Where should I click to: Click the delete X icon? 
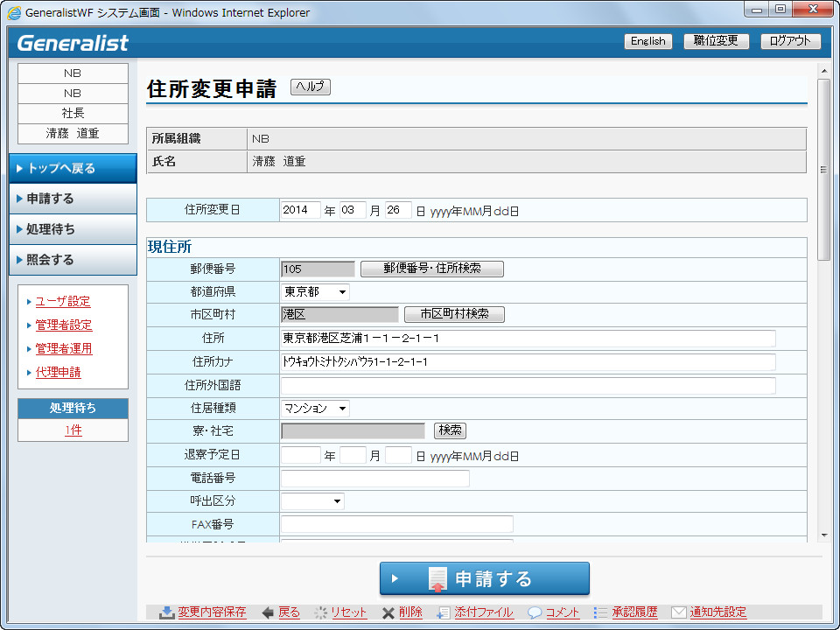pos(388,612)
